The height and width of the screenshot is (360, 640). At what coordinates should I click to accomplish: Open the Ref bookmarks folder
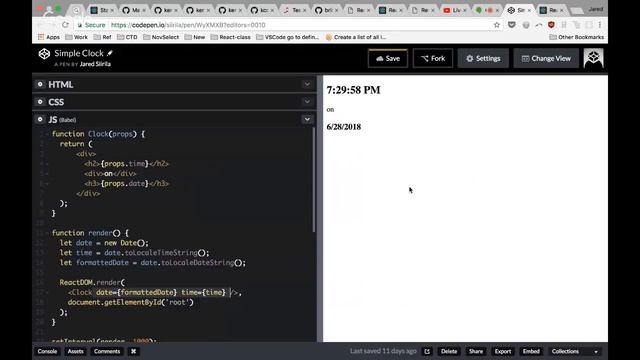tap(102, 37)
